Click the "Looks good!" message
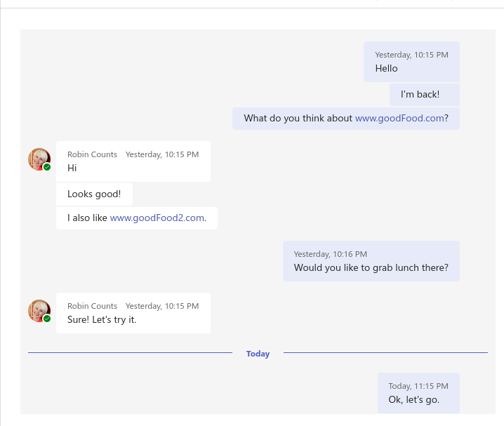Screen dimensions: 504x426 [x=94, y=194]
